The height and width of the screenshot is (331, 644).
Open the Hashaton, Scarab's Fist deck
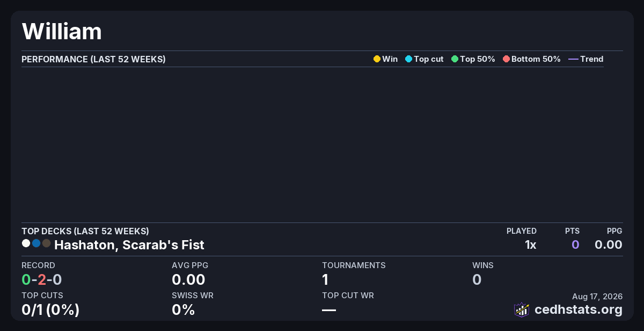pos(129,245)
